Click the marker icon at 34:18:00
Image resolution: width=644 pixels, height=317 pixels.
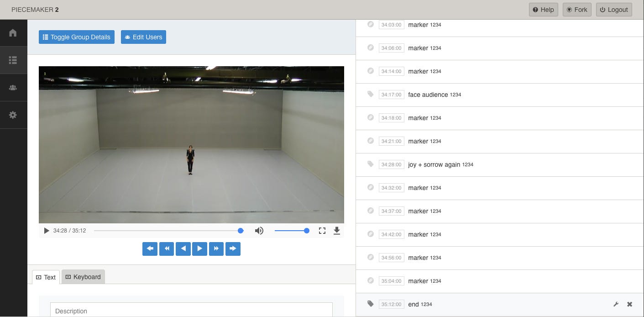[371, 117]
